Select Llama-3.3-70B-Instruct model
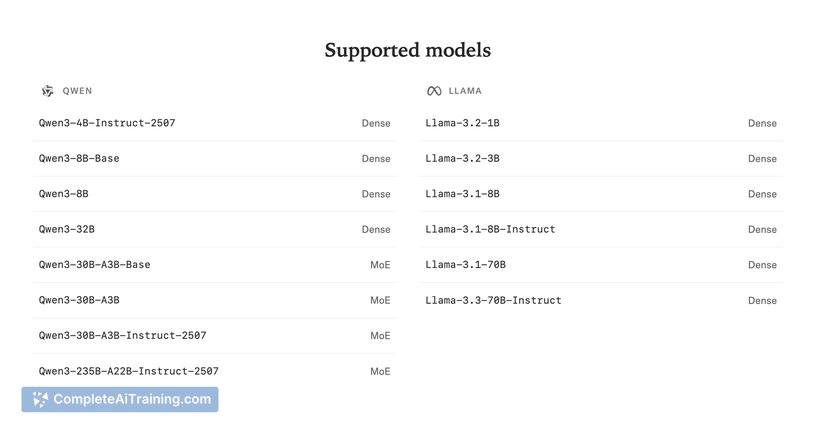 [x=493, y=300]
